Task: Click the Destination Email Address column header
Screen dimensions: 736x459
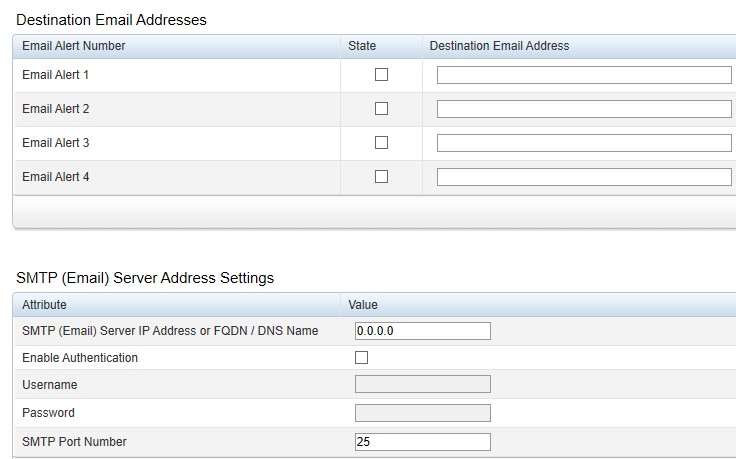Action: point(499,46)
